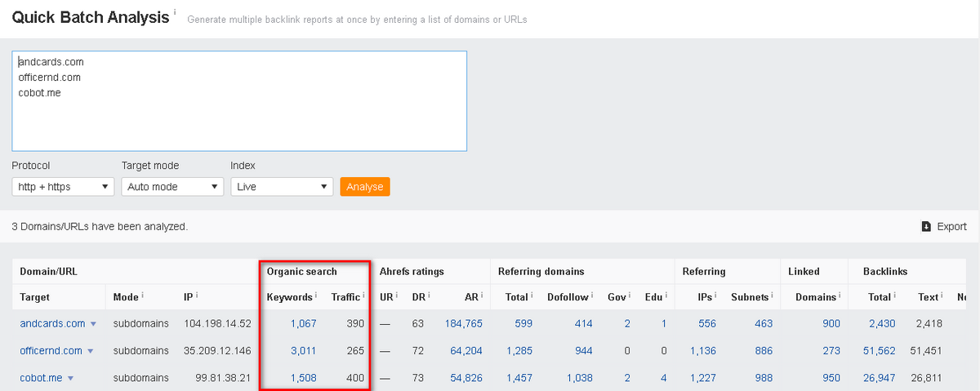Select IP address 99.81.38.21

(223, 377)
